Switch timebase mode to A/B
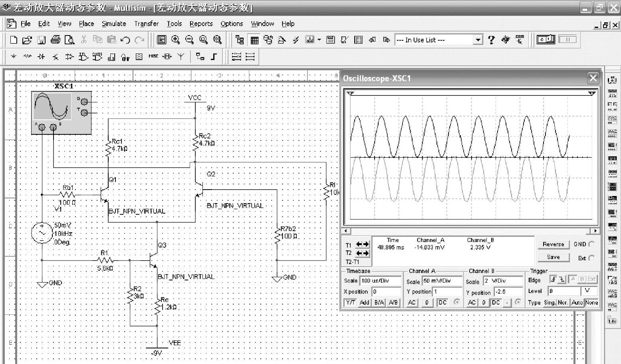621x364 pixels. click(x=393, y=303)
